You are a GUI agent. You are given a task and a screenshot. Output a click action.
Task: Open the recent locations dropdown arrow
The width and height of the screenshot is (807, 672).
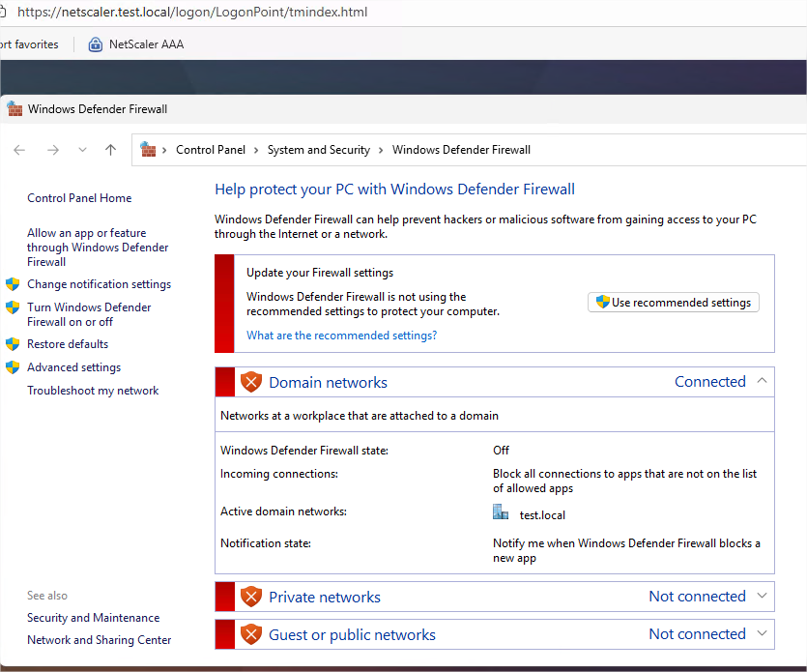click(82, 150)
